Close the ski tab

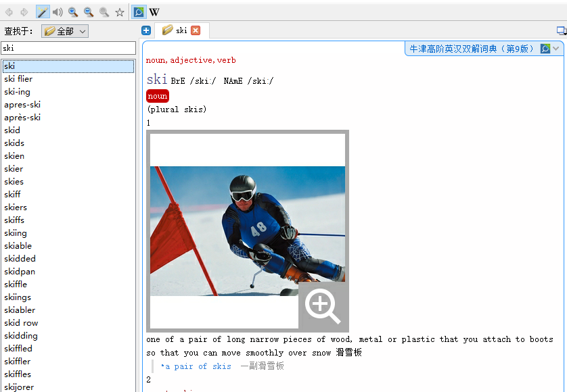[196, 30]
